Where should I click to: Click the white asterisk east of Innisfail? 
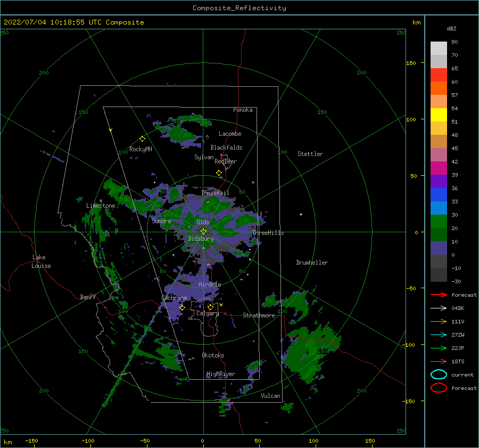tap(253, 183)
